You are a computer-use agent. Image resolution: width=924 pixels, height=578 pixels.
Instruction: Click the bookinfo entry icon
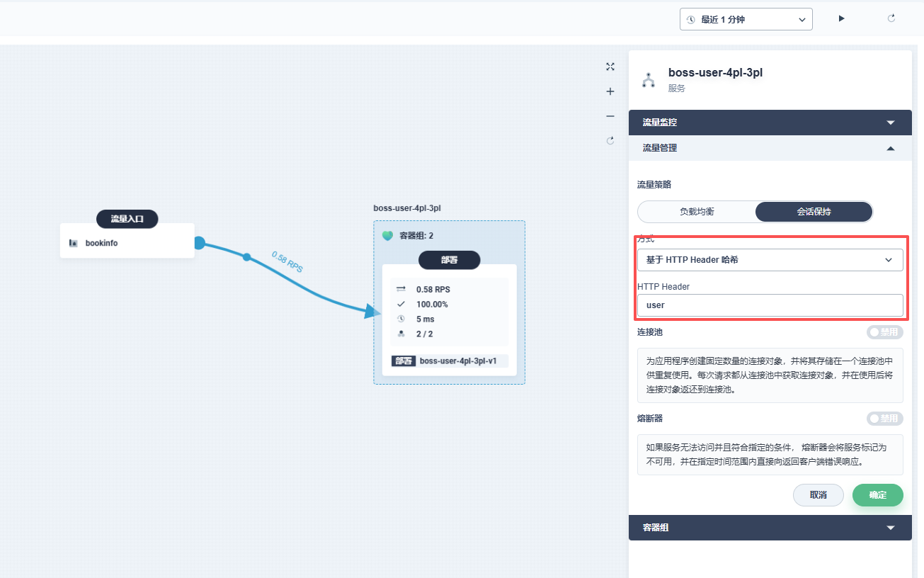[x=73, y=243]
